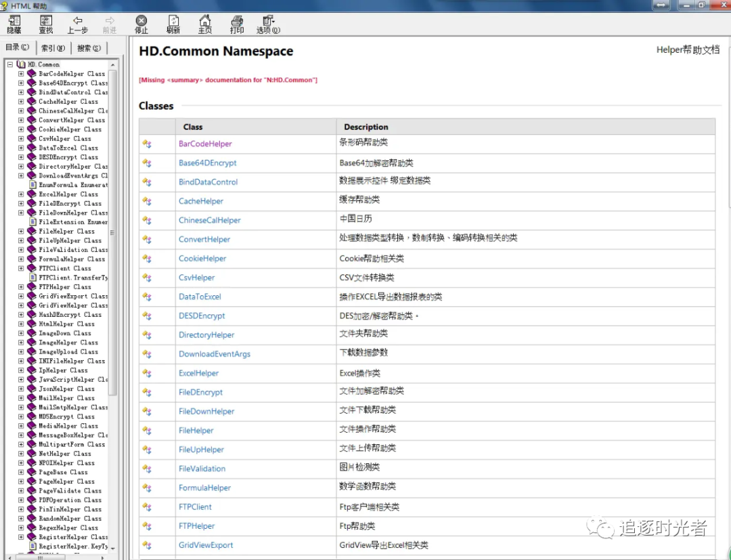Open the 选项 (Options) toolbar icon
The image size is (731, 560).
(268, 20)
